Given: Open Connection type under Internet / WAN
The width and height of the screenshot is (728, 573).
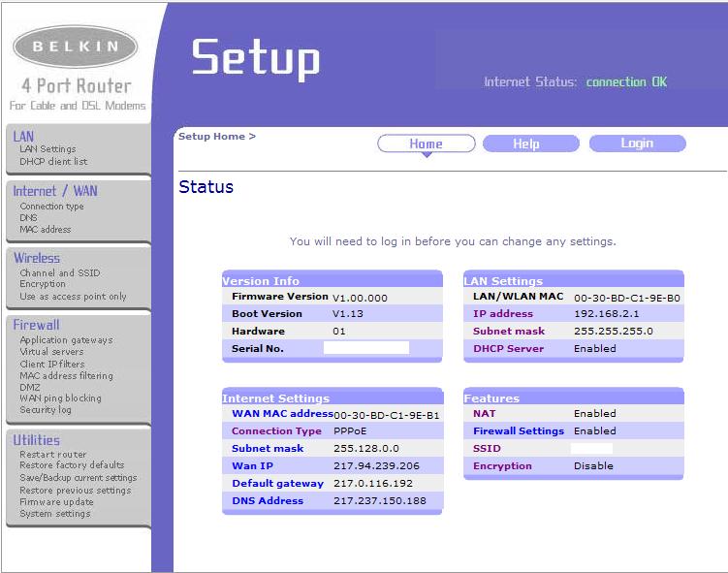Looking at the screenshot, I should coord(51,207).
